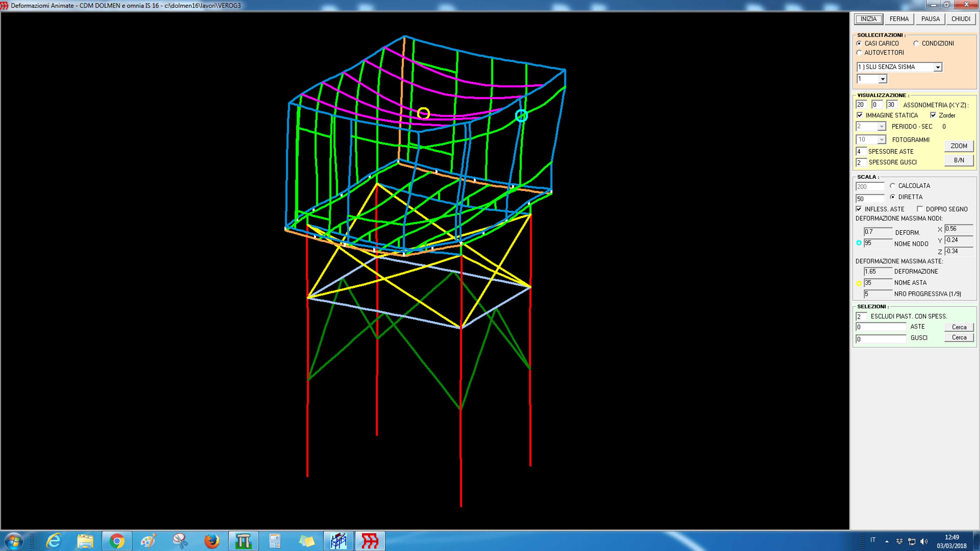Click the clock showing 12:49
Image resolution: width=980 pixels, height=551 pixels.
point(951,537)
